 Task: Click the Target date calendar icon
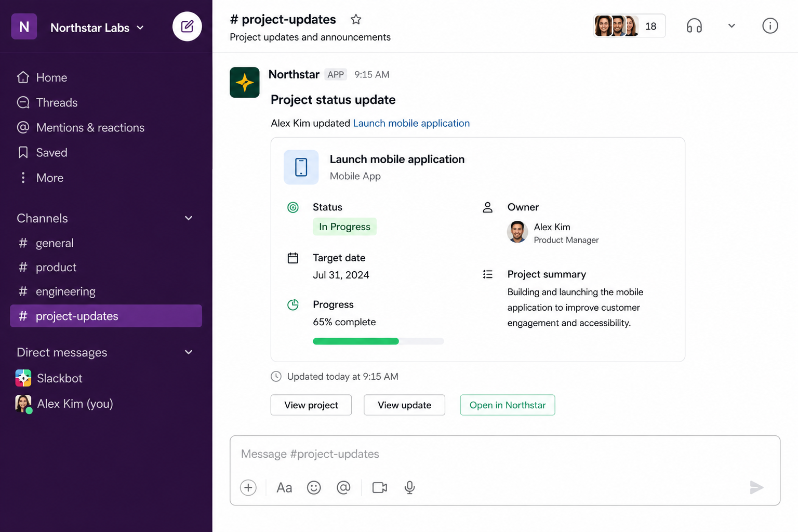click(293, 258)
